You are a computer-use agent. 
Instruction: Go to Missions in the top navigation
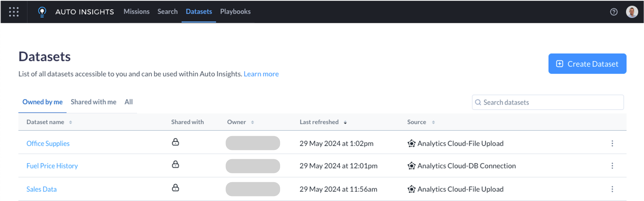[136, 12]
